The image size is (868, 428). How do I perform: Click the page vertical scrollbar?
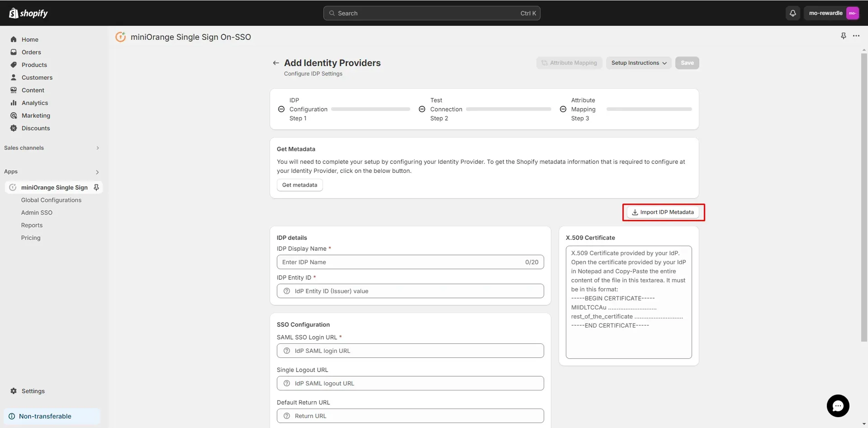click(x=864, y=198)
